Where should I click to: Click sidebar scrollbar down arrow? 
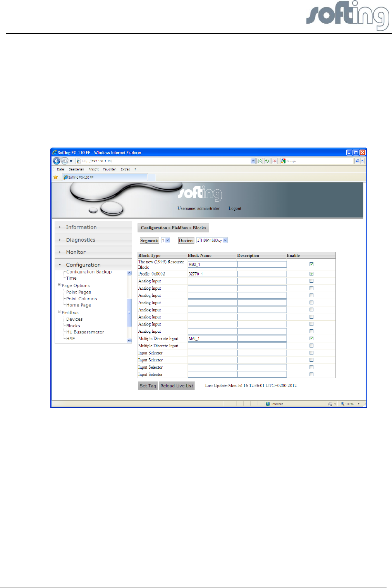coord(129,340)
